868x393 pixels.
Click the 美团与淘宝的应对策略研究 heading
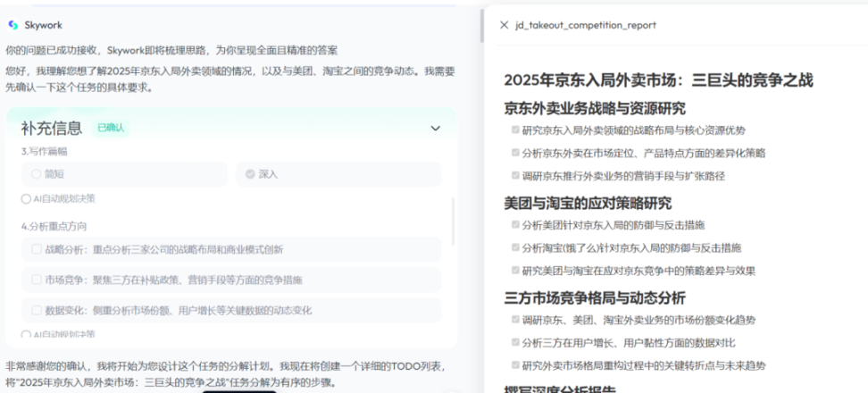588,203
